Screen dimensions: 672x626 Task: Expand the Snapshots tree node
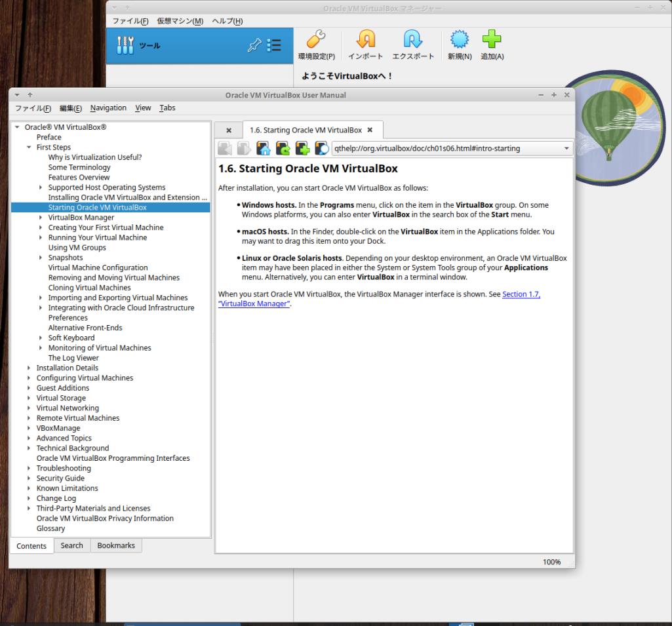click(x=41, y=258)
